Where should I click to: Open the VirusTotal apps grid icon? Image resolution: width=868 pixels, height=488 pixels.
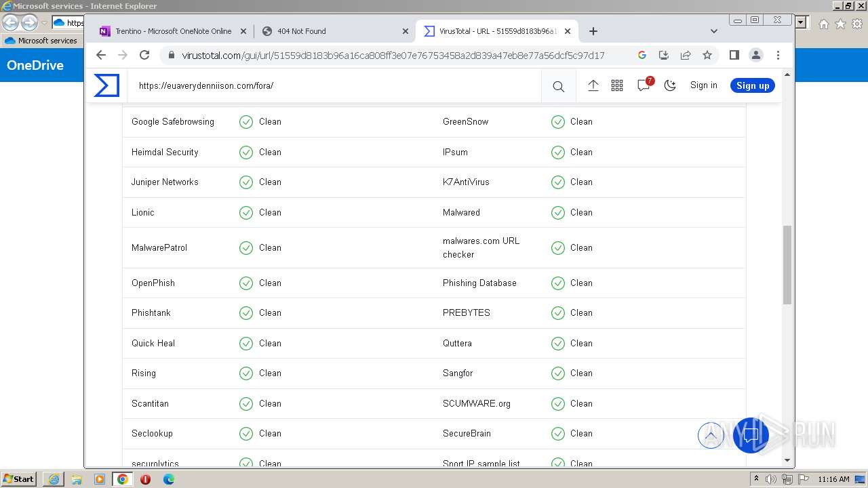click(x=617, y=85)
